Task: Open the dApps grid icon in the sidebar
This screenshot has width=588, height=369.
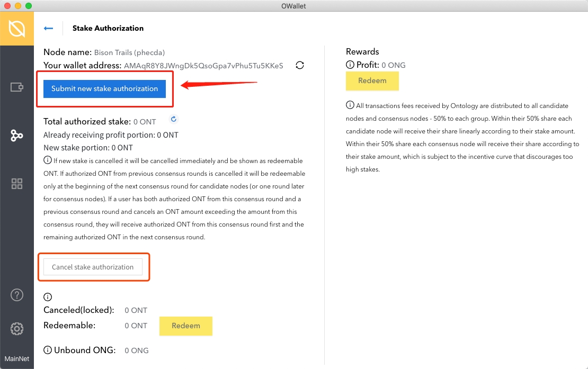Action: pos(17,184)
